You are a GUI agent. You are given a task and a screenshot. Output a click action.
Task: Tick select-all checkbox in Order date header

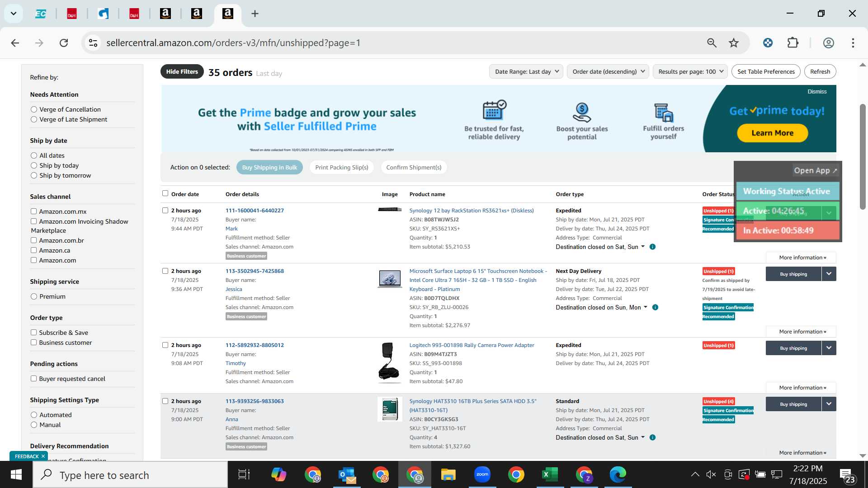[165, 193]
